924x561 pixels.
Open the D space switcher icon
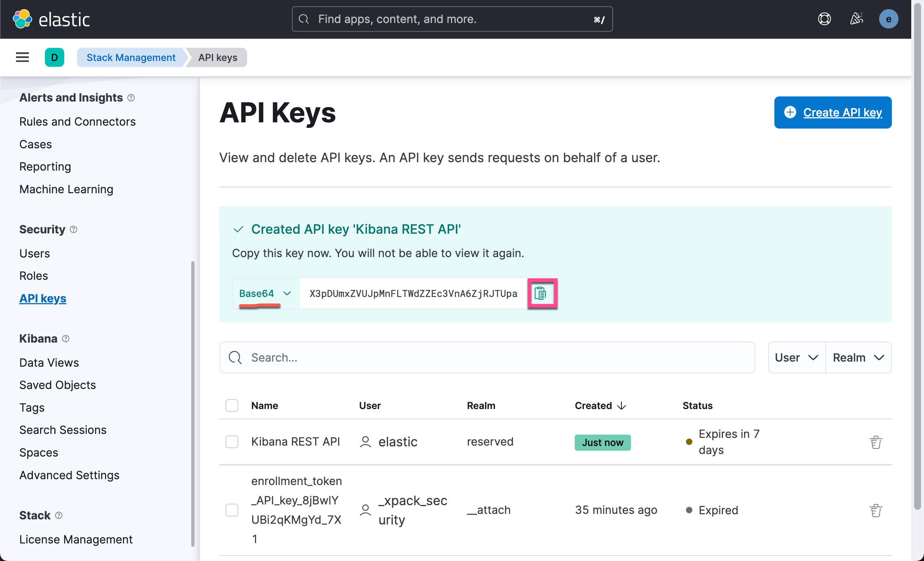click(54, 57)
